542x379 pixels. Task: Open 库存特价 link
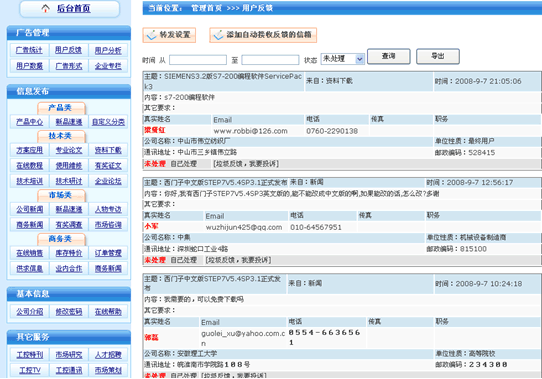coord(69,253)
